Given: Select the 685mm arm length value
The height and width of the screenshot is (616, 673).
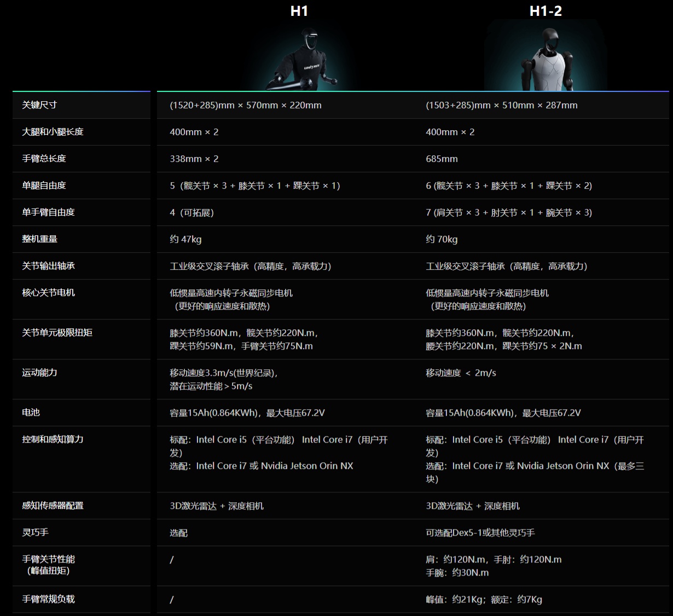Looking at the screenshot, I should [x=442, y=159].
